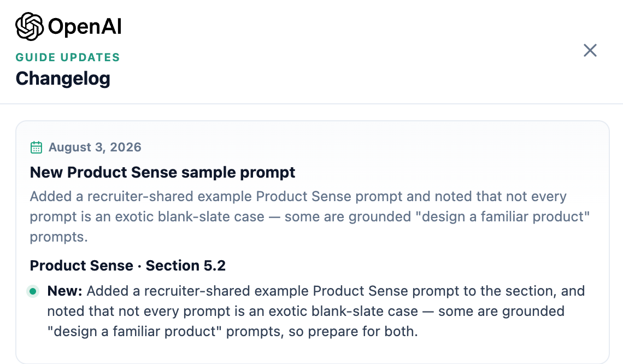This screenshot has width=623, height=364.
Task: Click the OpenAI knot logo icon
Action: [x=30, y=27]
